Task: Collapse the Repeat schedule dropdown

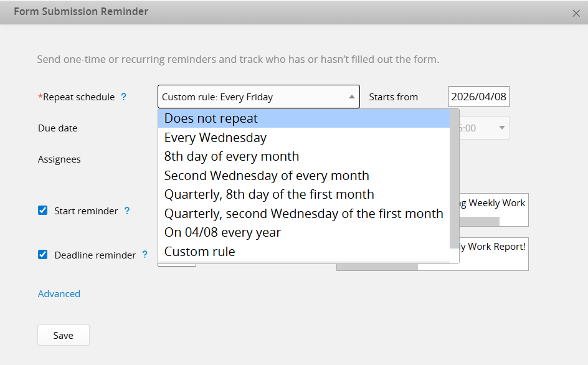Action: click(x=352, y=97)
